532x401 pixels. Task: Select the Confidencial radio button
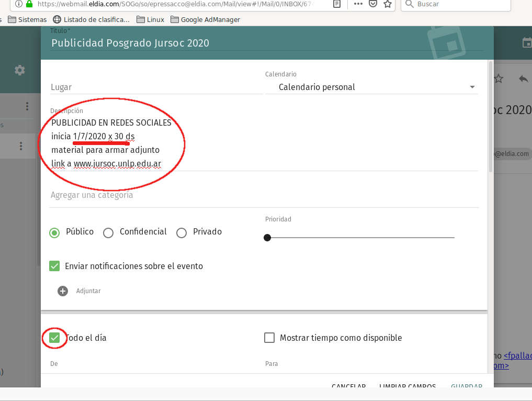[x=108, y=233]
